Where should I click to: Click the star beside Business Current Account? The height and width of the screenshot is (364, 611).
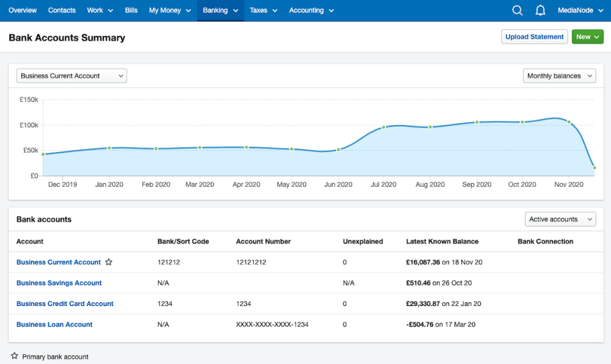tap(109, 262)
